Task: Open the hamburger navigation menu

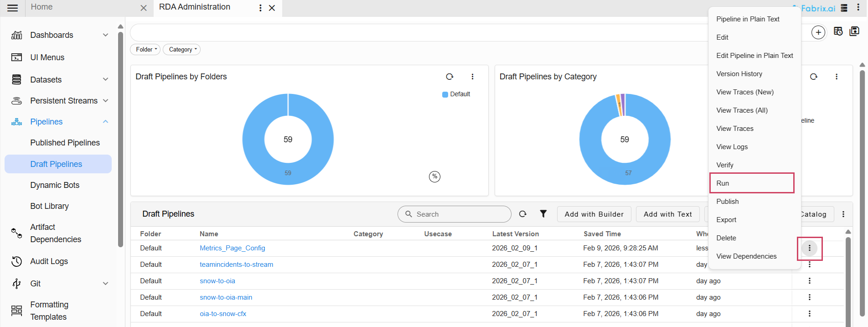Action: point(13,8)
